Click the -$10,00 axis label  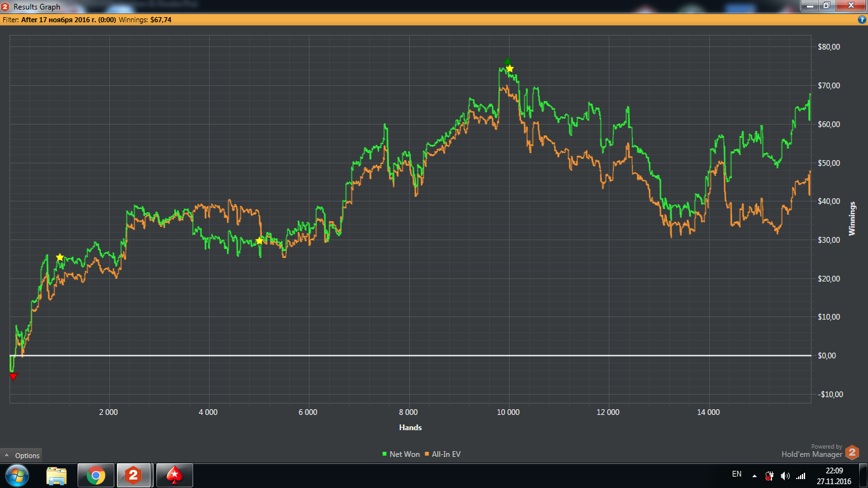click(831, 395)
